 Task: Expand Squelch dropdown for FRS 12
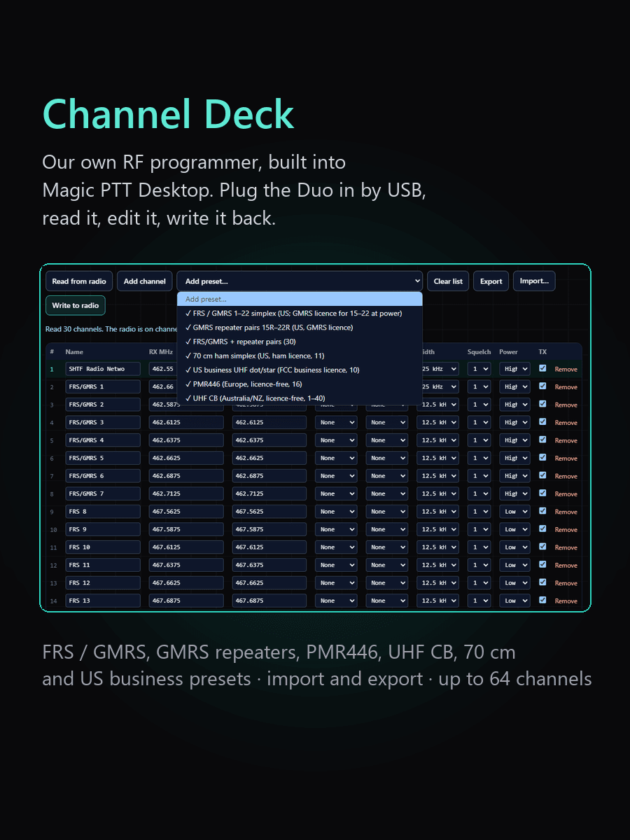pyautogui.click(x=479, y=583)
